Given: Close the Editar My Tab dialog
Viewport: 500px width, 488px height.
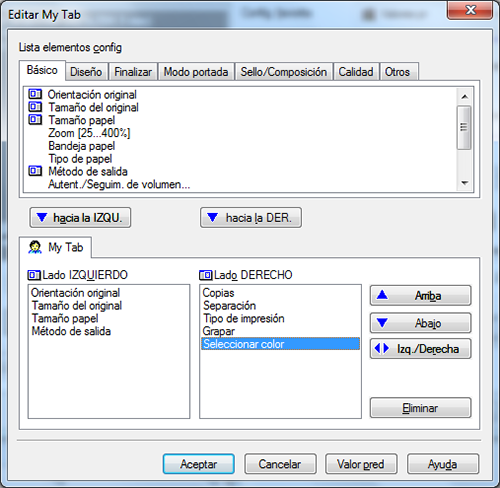Looking at the screenshot, I should [x=470, y=10].
